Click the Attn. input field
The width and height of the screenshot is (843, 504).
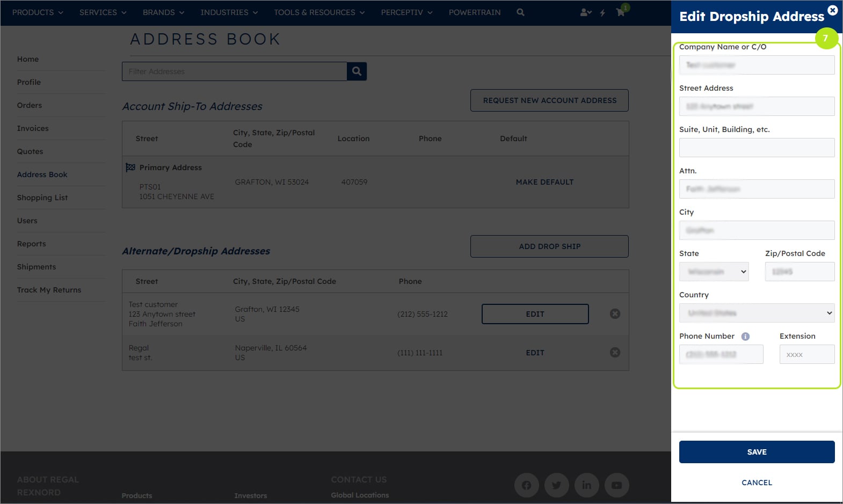click(x=757, y=189)
